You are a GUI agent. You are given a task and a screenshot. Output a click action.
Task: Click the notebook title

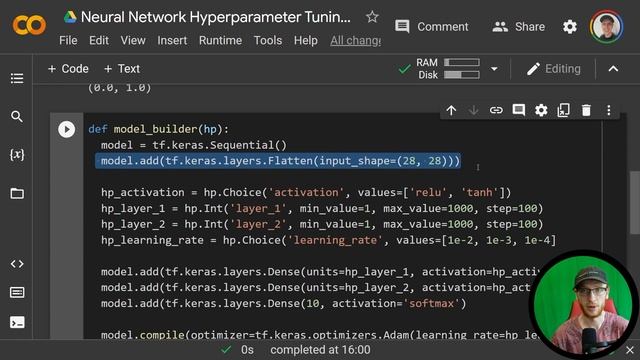tap(216, 17)
